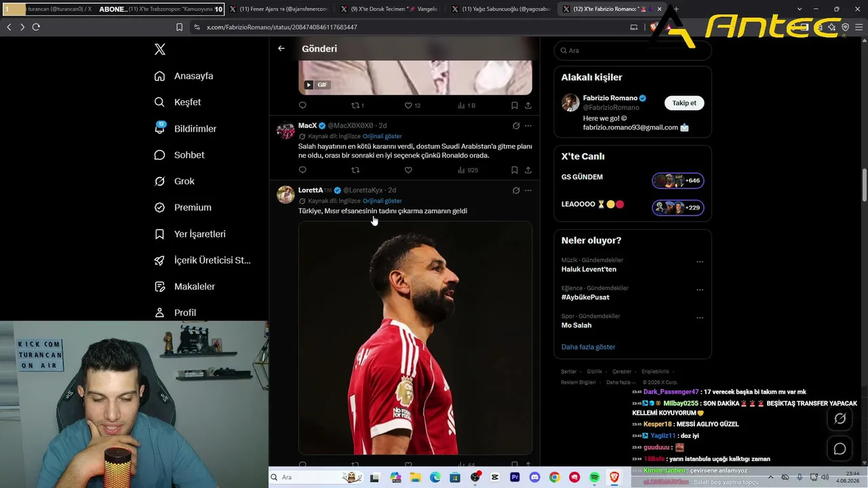The width and height of the screenshot is (868, 488).
Task: Open the Haluk Levent'ten trend
Action: [x=589, y=269]
